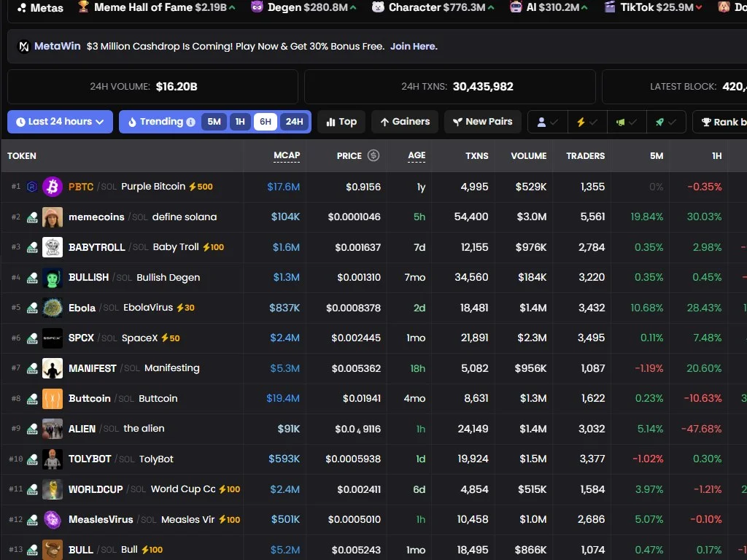Viewport: 747px width, 560px height.
Task: Click the 30 boost badge on Ebola
Action: pyautogui.click(x=186, y=308)
